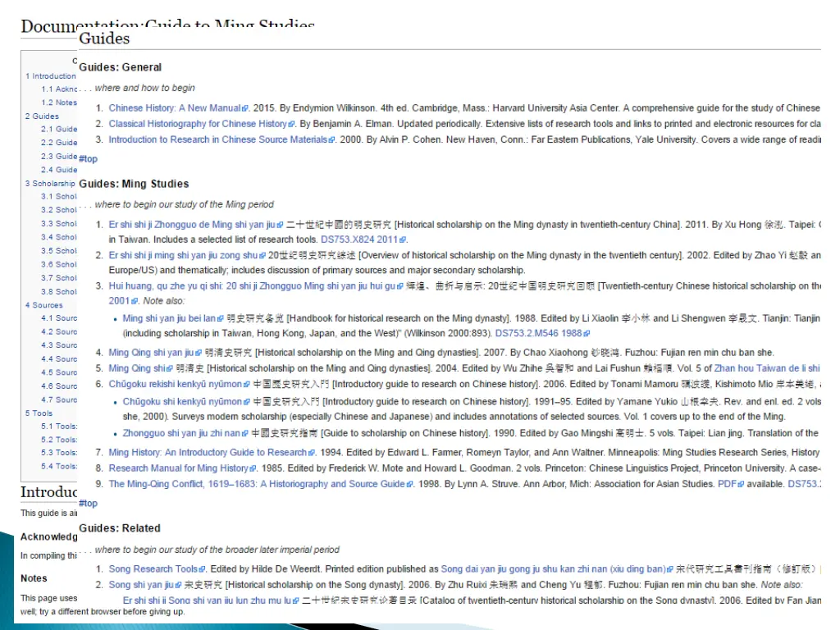Viewport: 840px width, 630px height.
Task: Go to section 4.1 Sourc in contents
Action: [59, 318]
